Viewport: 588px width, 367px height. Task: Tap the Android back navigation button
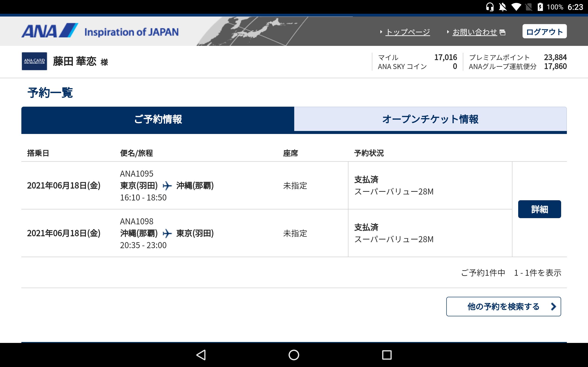coord(201,355)
